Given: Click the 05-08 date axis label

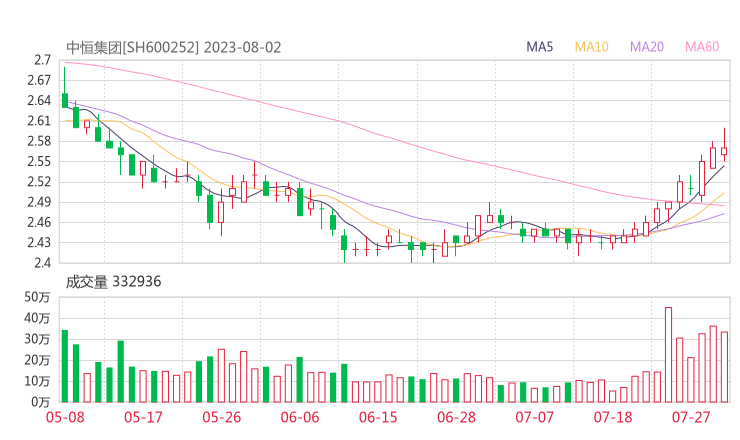Looking at the screenshot, I should [x=65, y=417].
